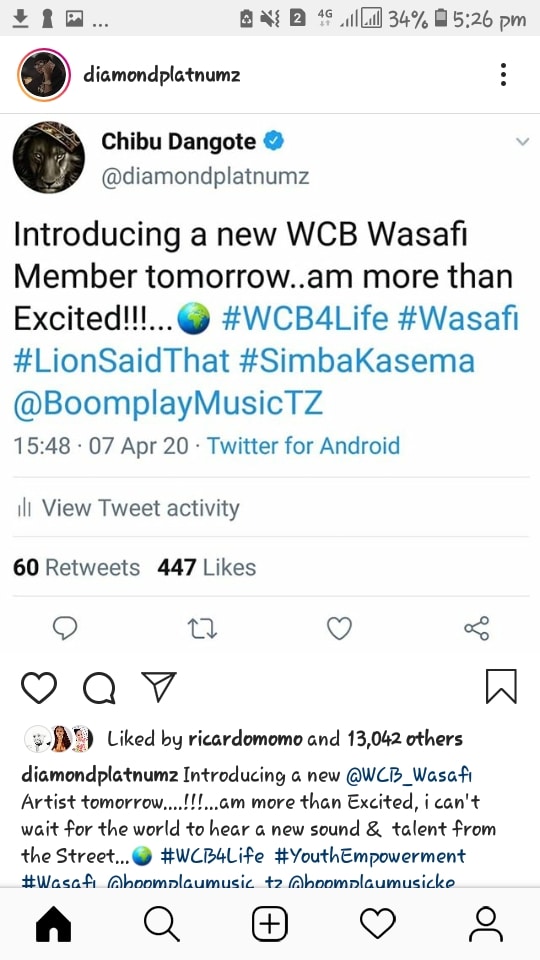Open the @WCB_Wasafi mention in caption
540x960 pixels.
point(408,777)
